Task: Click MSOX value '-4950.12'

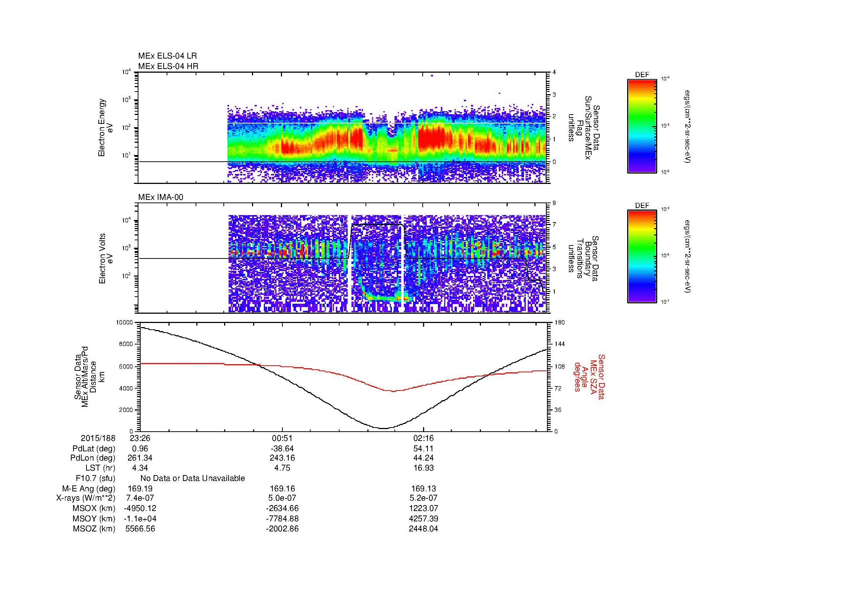Action: (140, 508)
